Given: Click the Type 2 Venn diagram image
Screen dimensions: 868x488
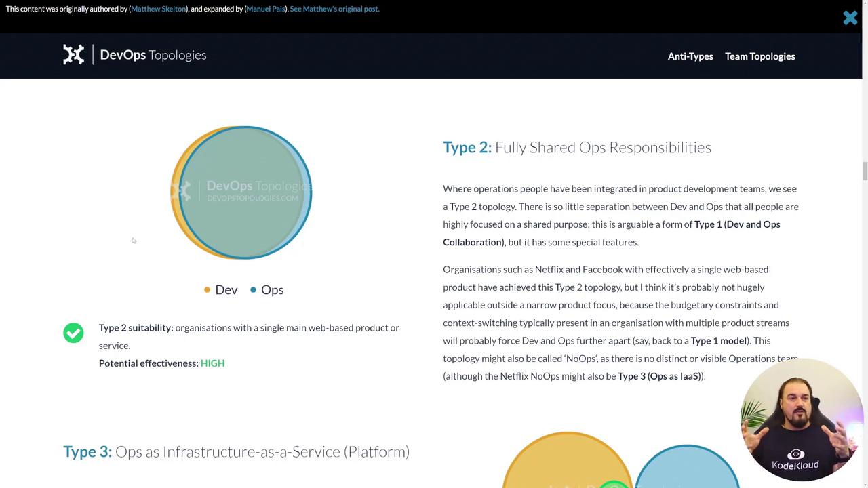Looking at the screenshot, I should (241, 192).
